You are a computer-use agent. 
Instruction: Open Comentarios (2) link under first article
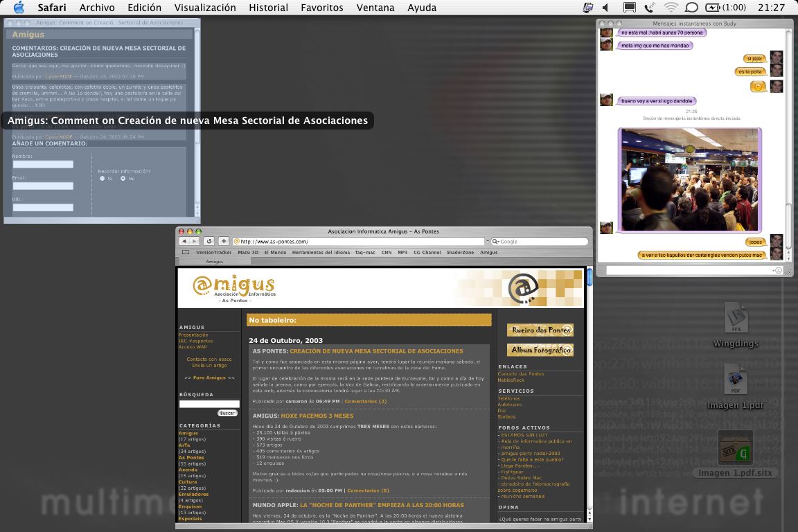point(366,401)
